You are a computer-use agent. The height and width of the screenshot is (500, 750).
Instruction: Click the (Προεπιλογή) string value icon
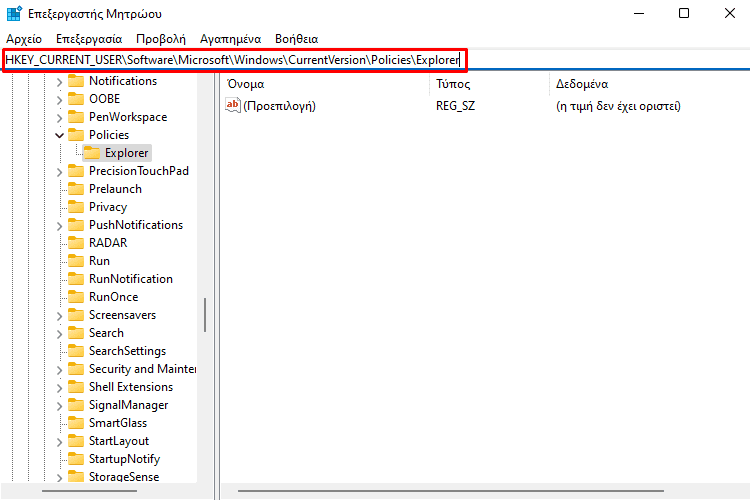[232, 105]
